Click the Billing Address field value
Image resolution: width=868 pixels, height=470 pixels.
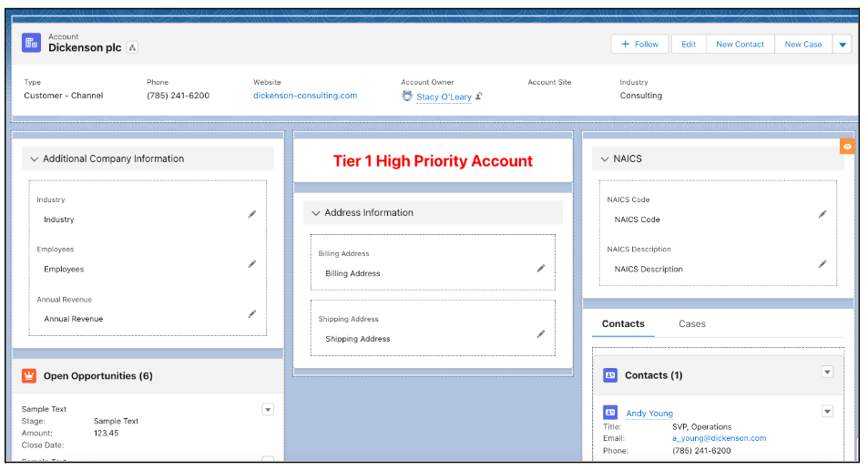click(352, 273)
